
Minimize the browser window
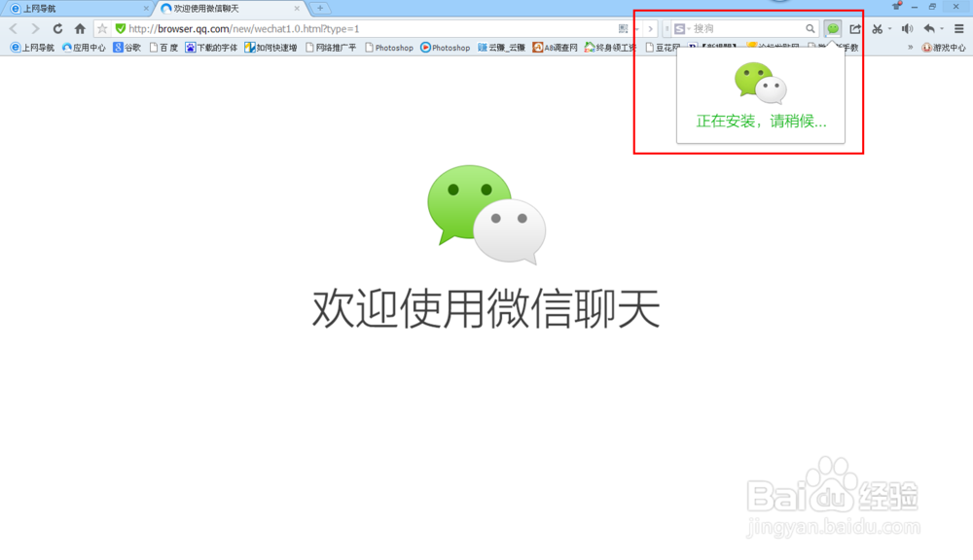914,7
